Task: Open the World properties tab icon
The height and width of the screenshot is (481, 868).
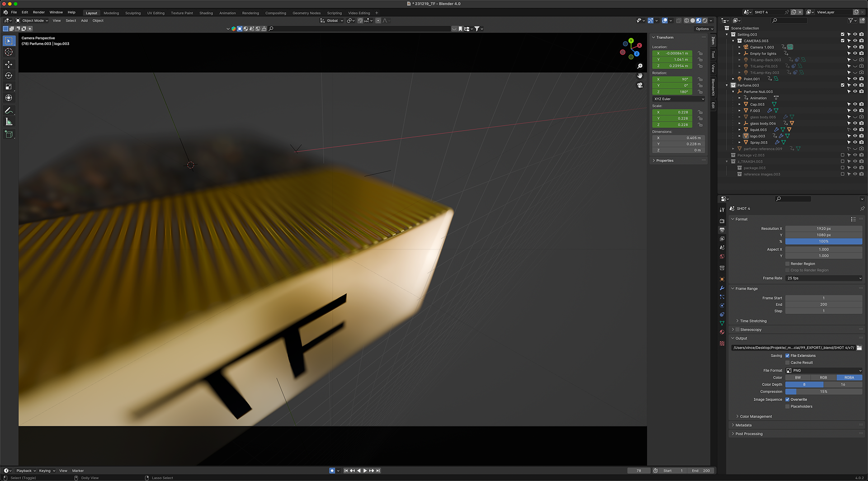Action: (722, 256)
